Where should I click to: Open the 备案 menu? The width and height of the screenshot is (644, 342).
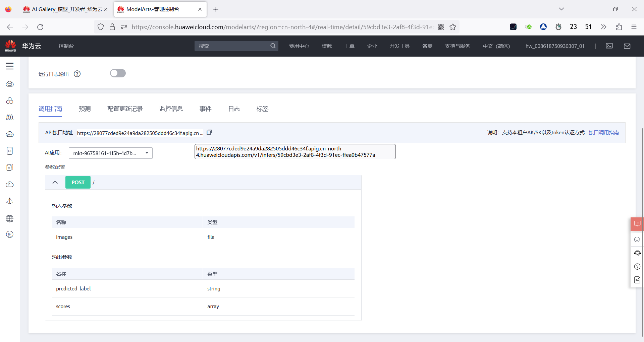tap(427, 46)
